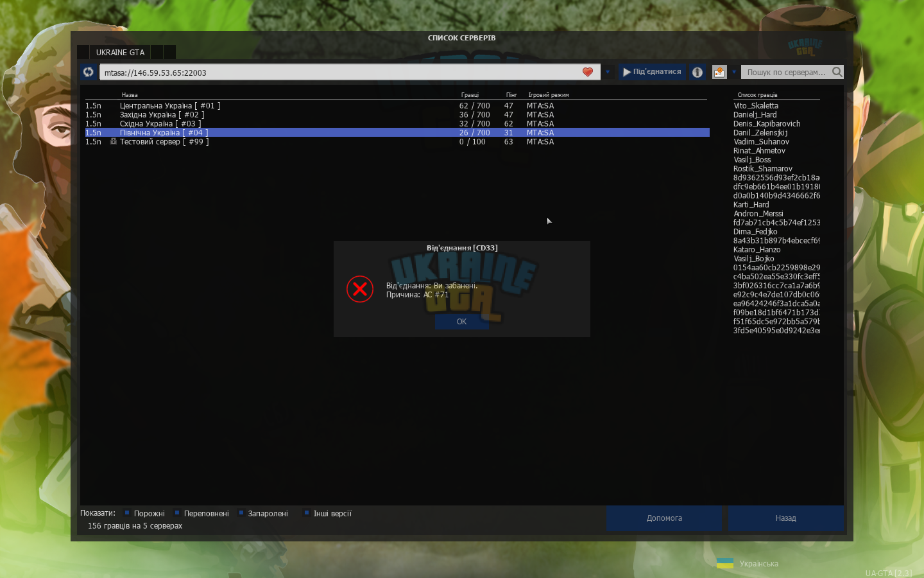Image resolution: width=924 pixels, height=578 pixels.
Task: Click player Rinat_Ahmetov in player list
Action: point(759,151)
